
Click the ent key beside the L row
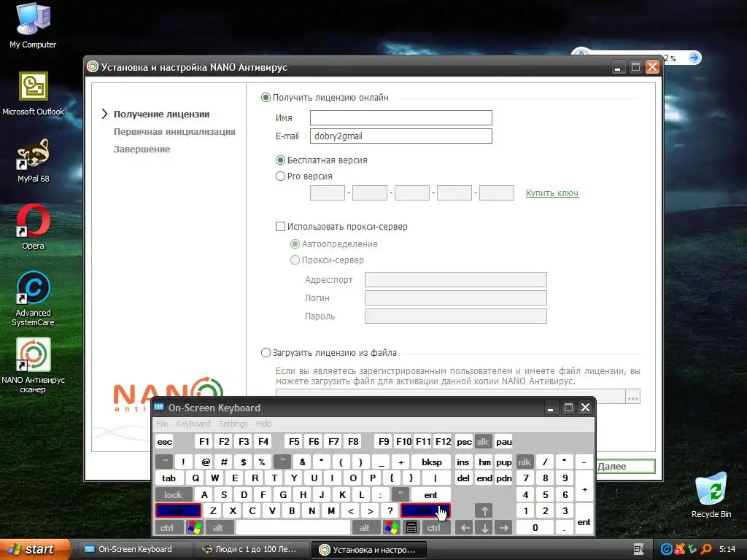(x=430, y=495)
